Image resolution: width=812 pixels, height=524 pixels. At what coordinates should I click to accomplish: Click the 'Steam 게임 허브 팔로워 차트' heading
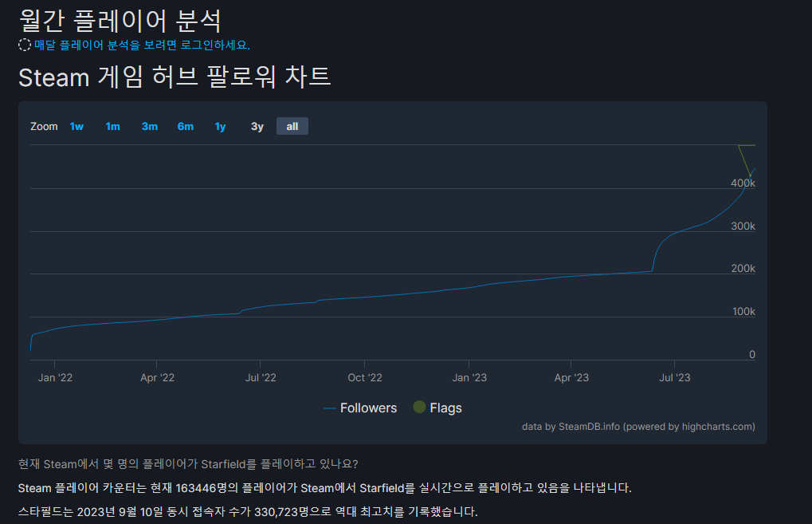coord(175,77)
